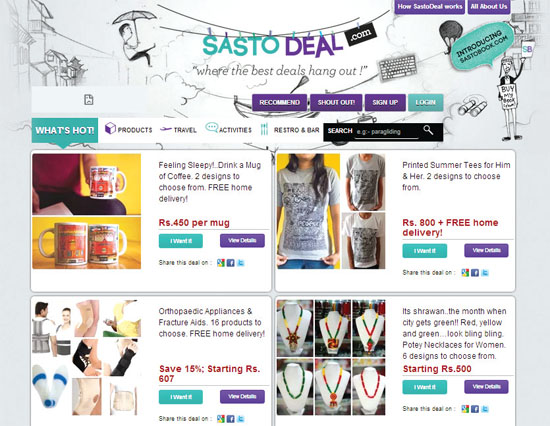Select the Activities category
Viewport: 550px width, 426px height.
228,129
